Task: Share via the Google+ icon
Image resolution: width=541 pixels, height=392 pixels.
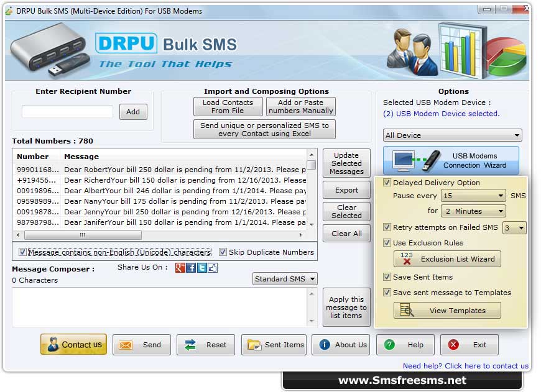Action: (x=180, y=268)
